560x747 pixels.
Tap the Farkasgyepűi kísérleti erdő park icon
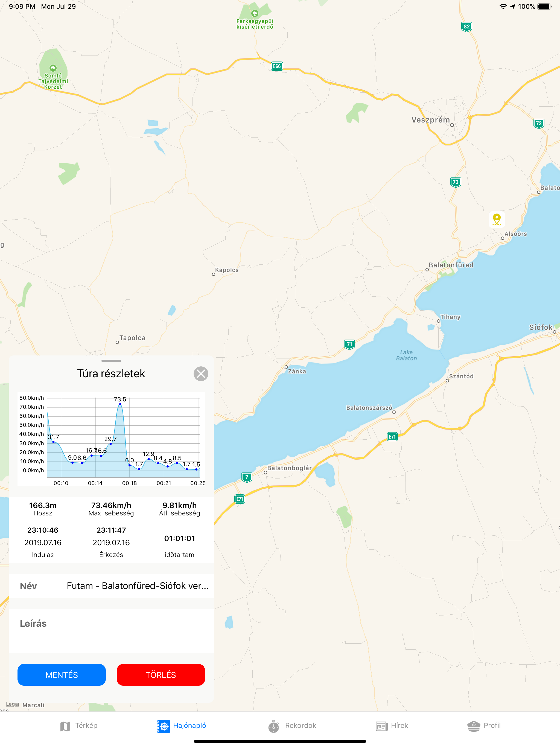255,13
